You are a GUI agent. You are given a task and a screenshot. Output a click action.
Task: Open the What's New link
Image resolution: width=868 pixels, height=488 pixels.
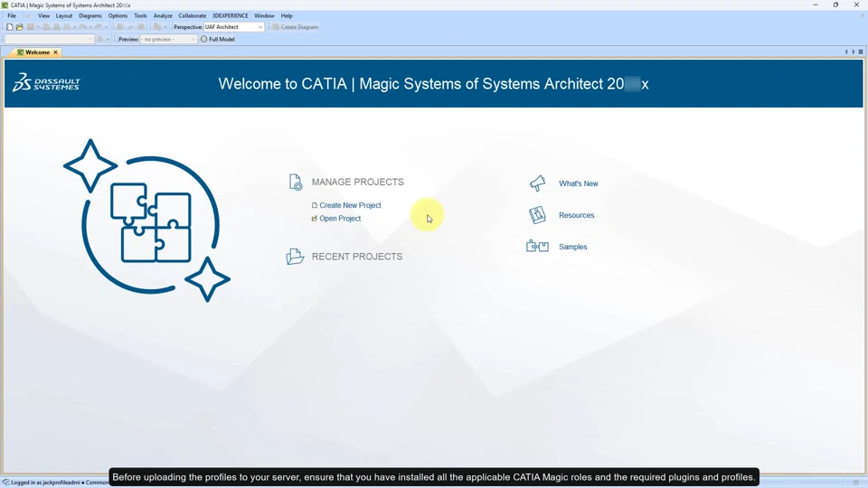pos(578,183)
